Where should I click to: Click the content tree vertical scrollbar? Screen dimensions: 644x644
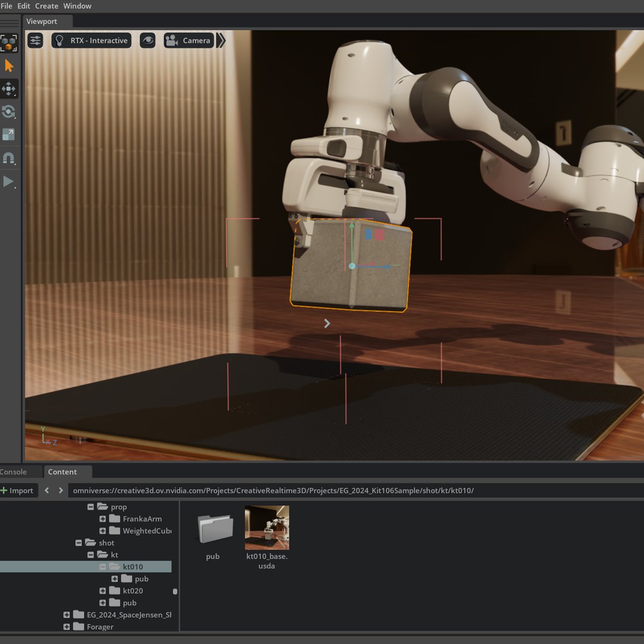(x=175, y=591)
